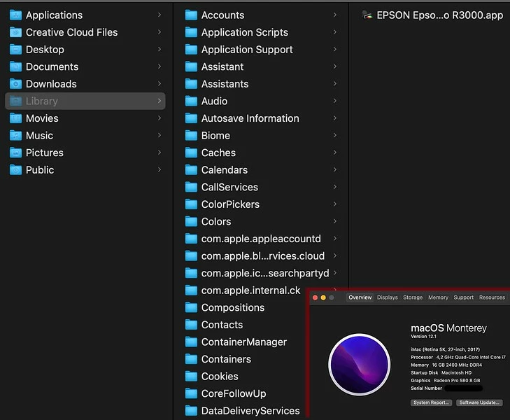510x420 pixels.
Task: Minimize the About This Mac window
Action: click(323, 297)
